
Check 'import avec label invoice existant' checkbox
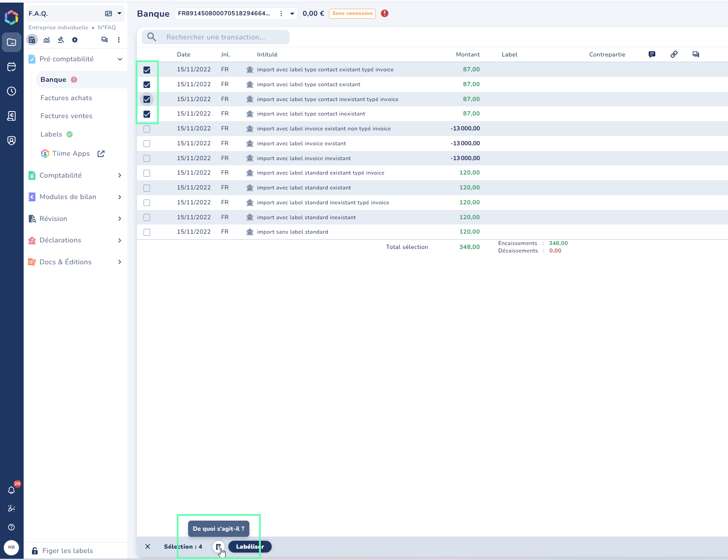tap(147, 143)
